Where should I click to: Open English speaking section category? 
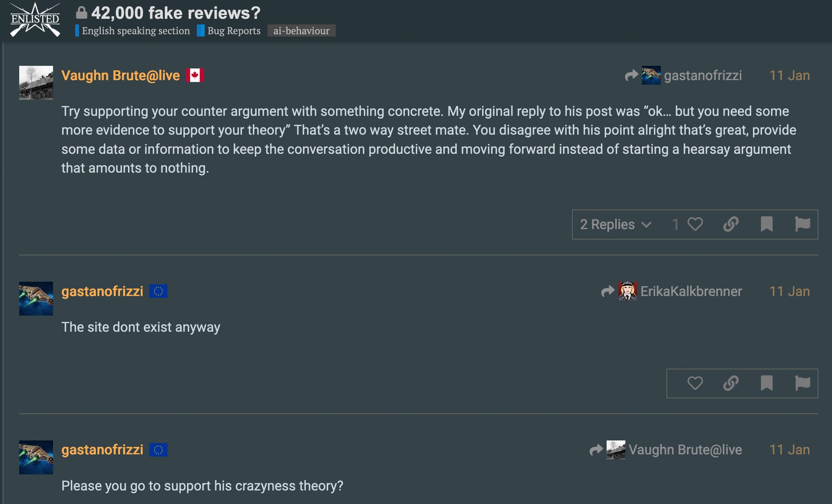[135, 31]
